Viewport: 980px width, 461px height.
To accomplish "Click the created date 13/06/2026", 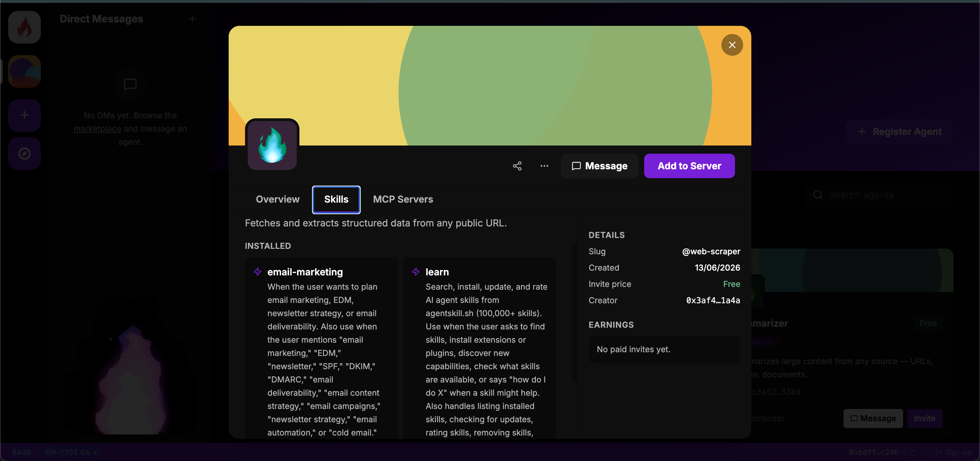I will coord(717,268).
